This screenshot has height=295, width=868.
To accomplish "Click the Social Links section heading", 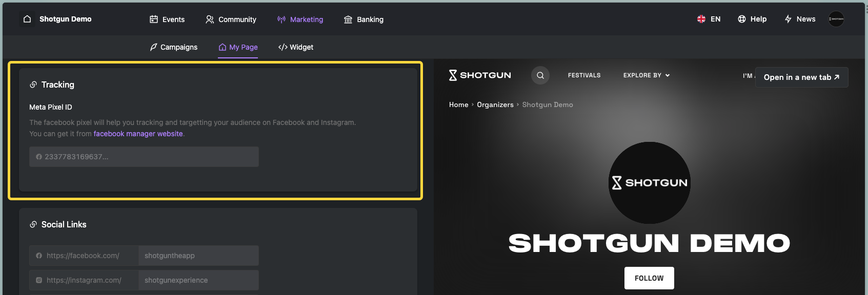I will point(64,224).
